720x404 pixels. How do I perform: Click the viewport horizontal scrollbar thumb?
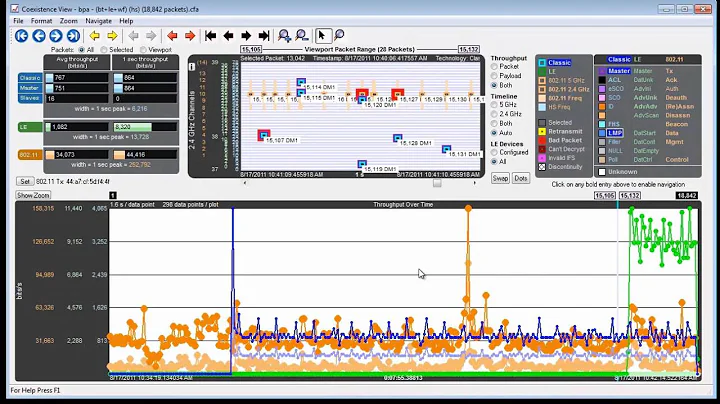437,183
